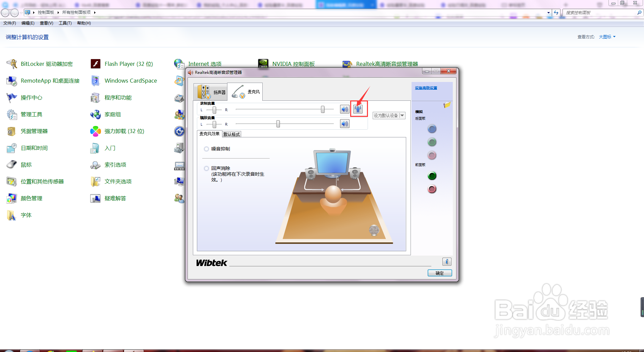Open 家庭组 item
Viewport: 644px width, 352px height.
pos(105,114)
